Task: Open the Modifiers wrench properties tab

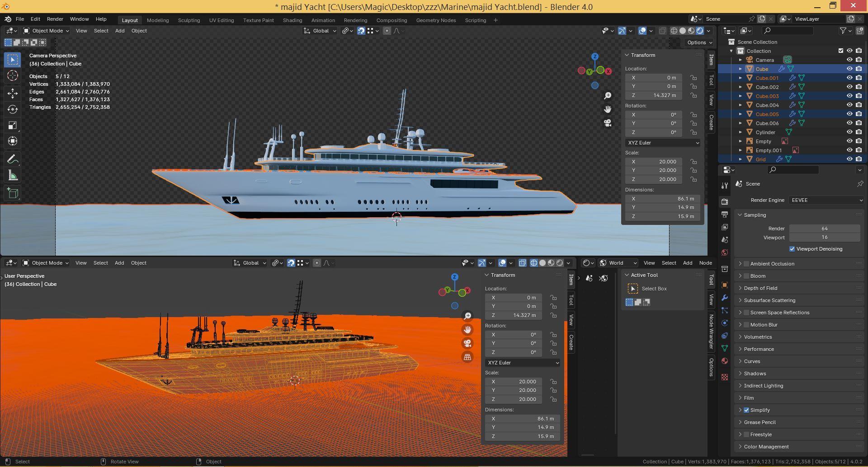Action: coord(725,298)
